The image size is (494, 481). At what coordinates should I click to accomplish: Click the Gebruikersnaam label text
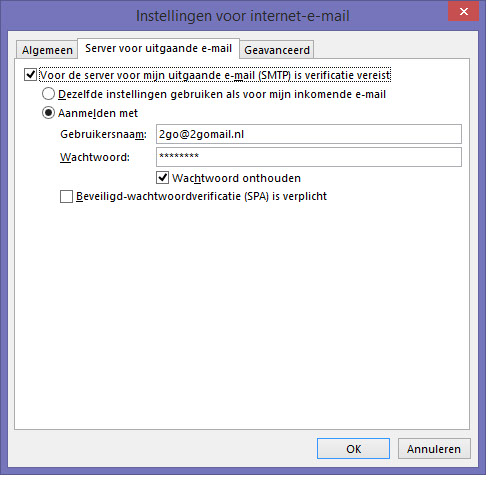tap(103, 134)
